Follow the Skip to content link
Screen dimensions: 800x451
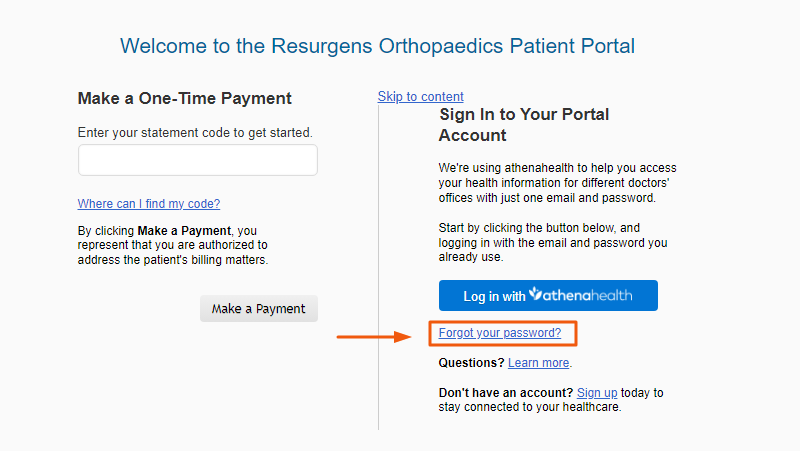(x=420, y=96)
